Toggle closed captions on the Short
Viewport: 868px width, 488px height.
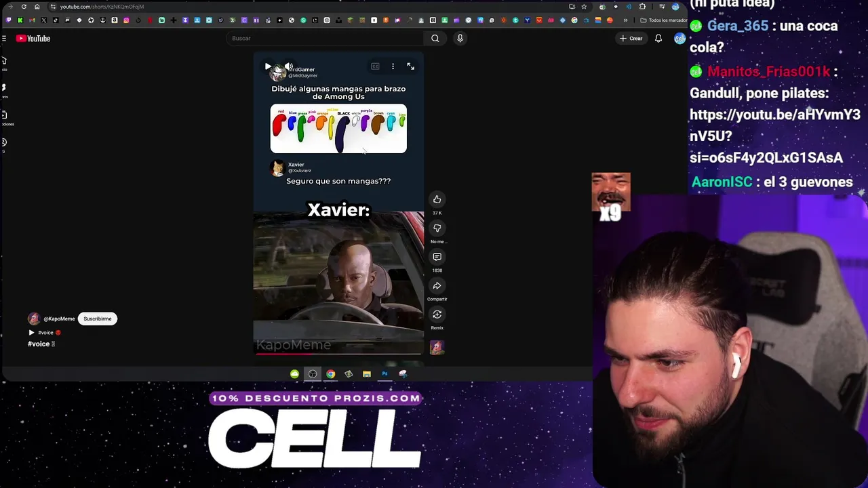pyautogui.click(x=375, y=66)
